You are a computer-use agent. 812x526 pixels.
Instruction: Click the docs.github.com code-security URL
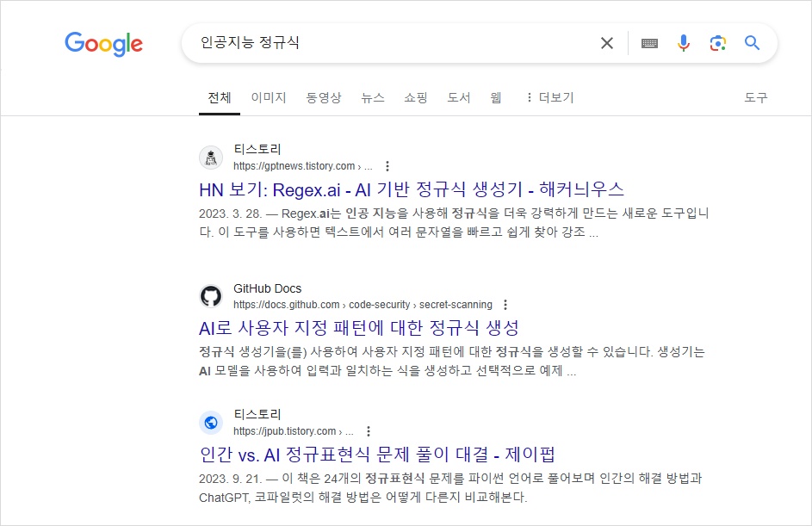(x=363, y=305)
